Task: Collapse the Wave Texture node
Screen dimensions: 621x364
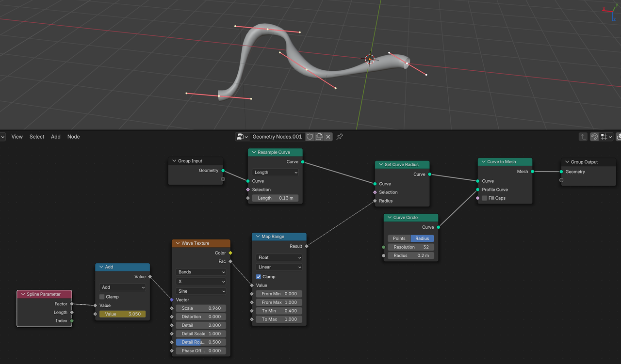Action: [178, 243]
